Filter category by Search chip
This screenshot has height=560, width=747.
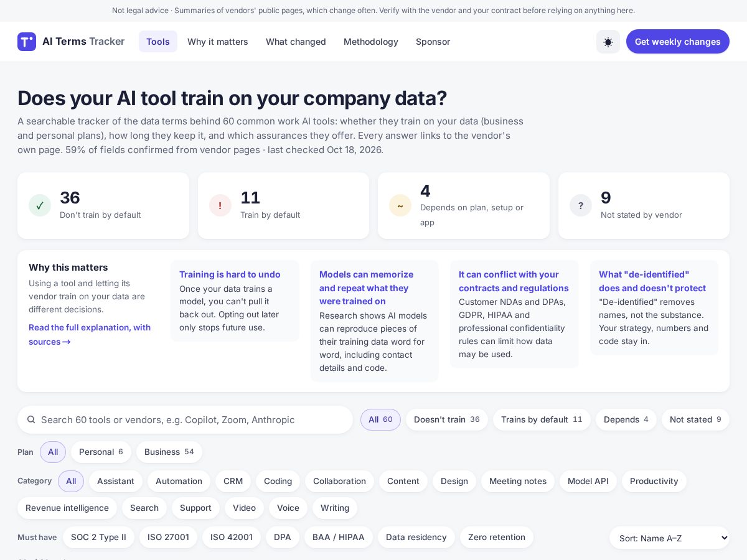[144, 508]
